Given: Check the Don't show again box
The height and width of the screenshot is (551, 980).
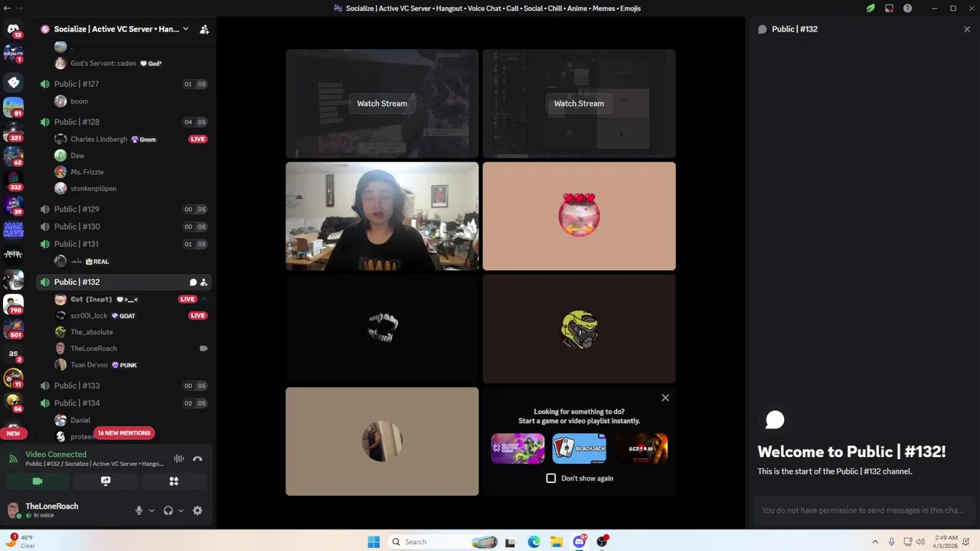Looking at the screenshot, I should pos(550,478).
